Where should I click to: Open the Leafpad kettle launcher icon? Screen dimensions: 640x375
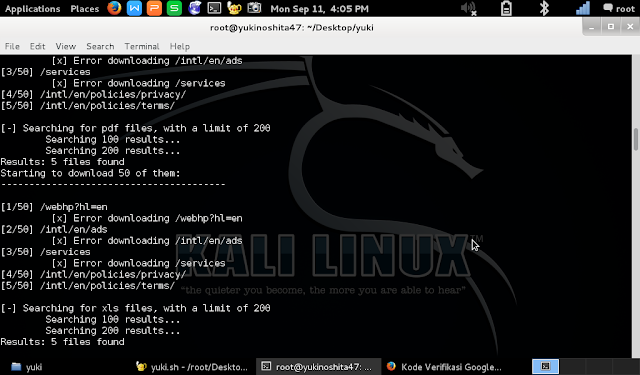[x=234, y=8]
